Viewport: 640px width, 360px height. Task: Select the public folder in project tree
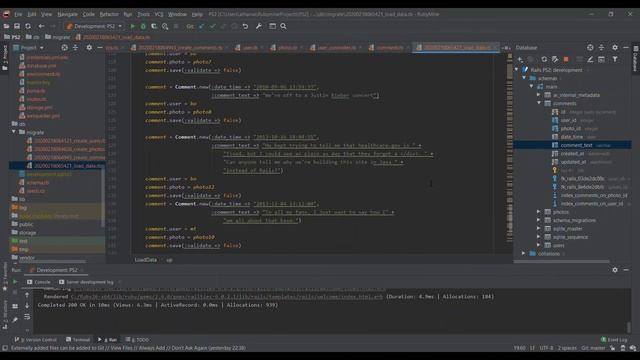click(23, 224)
